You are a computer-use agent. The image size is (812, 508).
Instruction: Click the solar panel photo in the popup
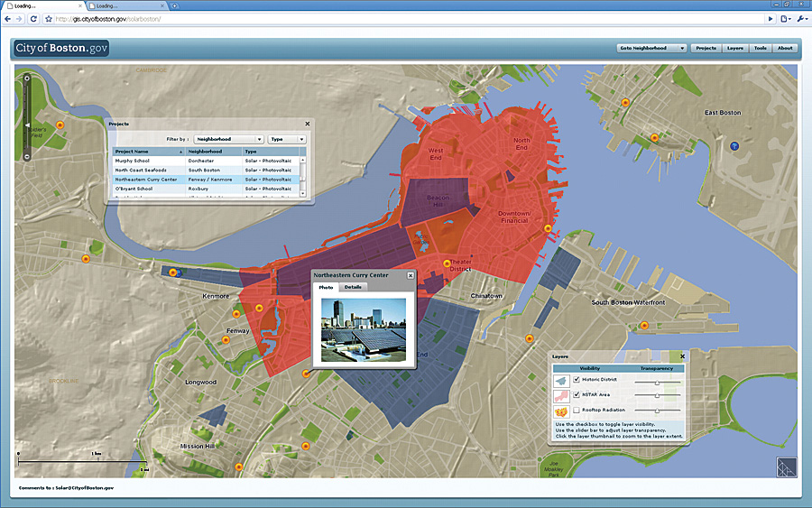[364, 330]
